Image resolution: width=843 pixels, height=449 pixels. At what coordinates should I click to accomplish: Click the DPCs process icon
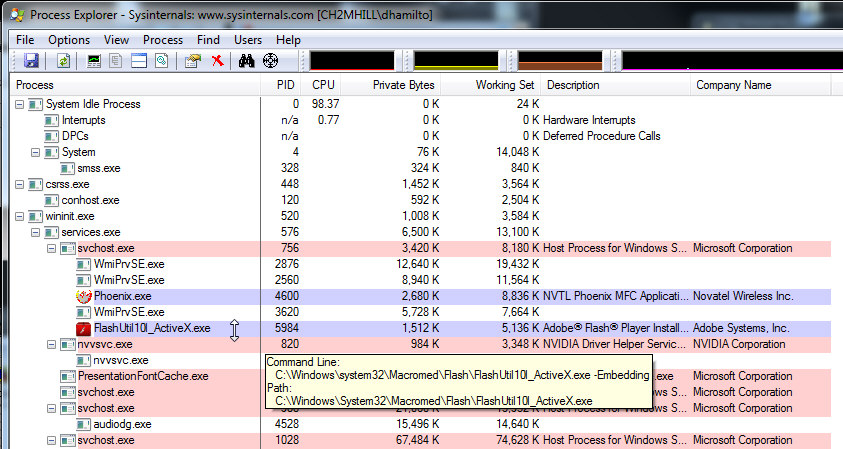pyautogui.click(x=51, y=137)
